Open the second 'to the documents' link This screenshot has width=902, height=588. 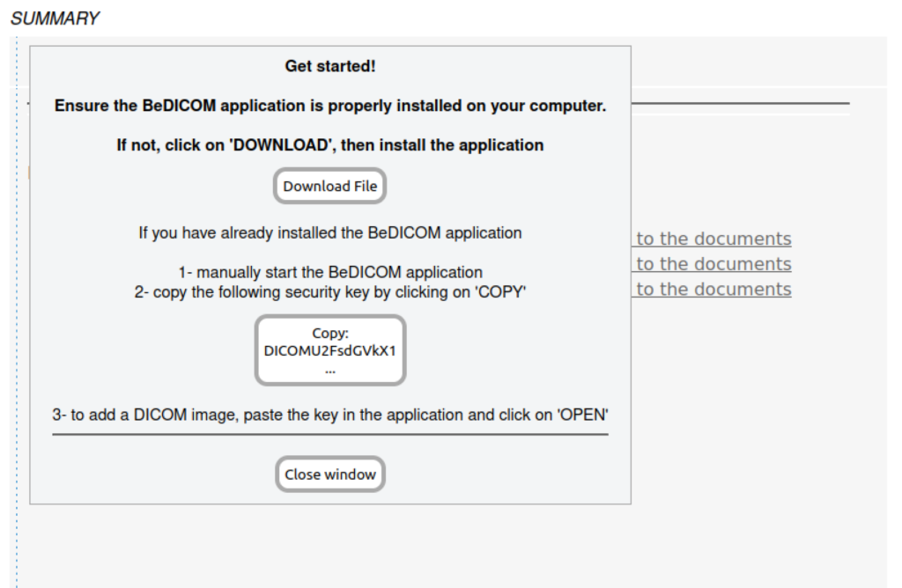713,264
